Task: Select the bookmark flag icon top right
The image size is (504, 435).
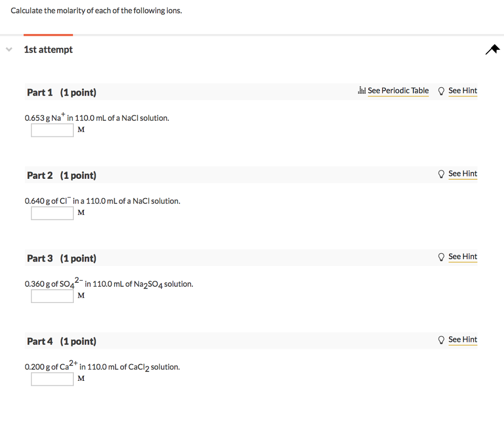Action: (x=492, y=49)
